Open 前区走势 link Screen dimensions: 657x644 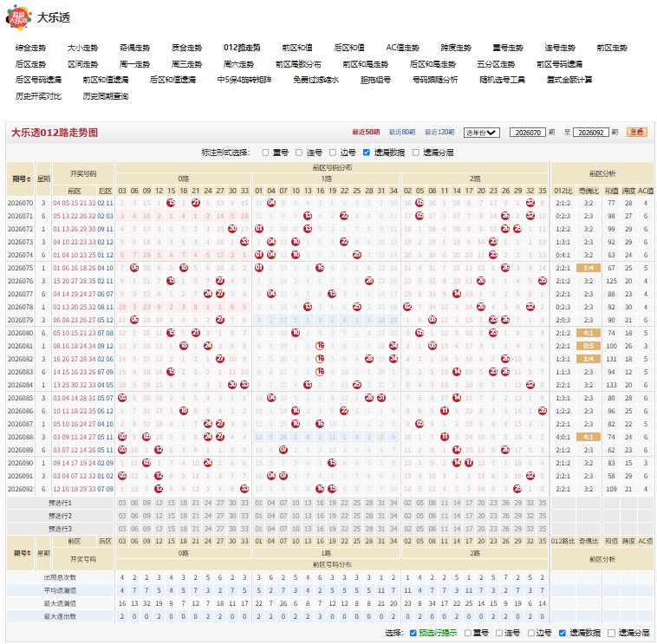612,48
